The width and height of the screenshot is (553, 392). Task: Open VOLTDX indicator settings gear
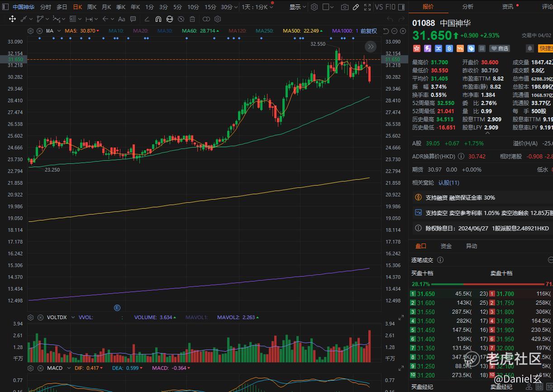[x=30, y=317]
